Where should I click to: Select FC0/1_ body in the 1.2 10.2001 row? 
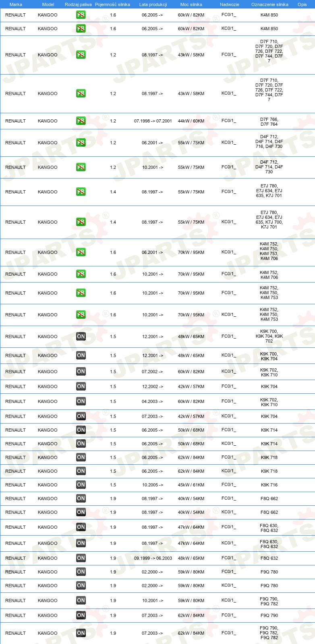click(229, 167)
